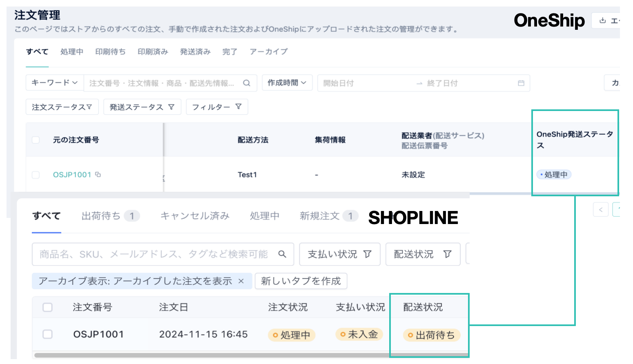Switch to the 印刷待ち tab
The width and height of the screenshot is (633, 364).
pyautogui.click(x=110, y=52)
